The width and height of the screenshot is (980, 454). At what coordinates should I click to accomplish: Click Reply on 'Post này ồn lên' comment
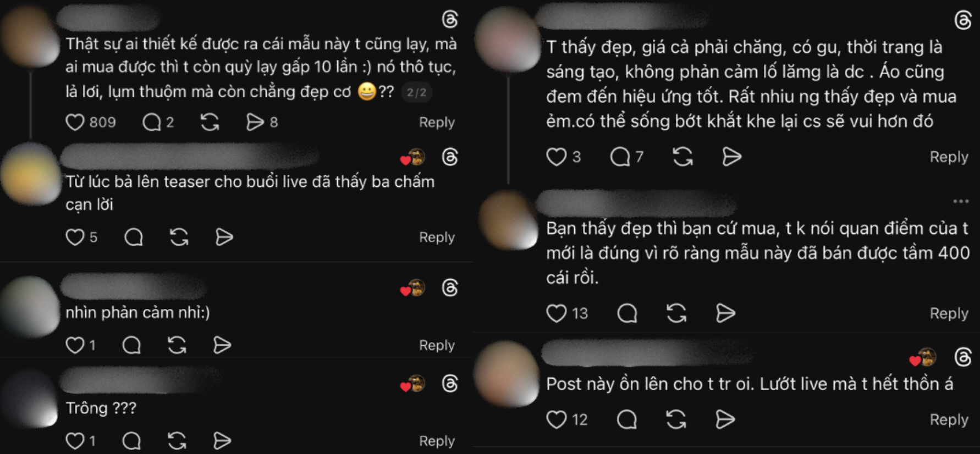click(949, 420)
